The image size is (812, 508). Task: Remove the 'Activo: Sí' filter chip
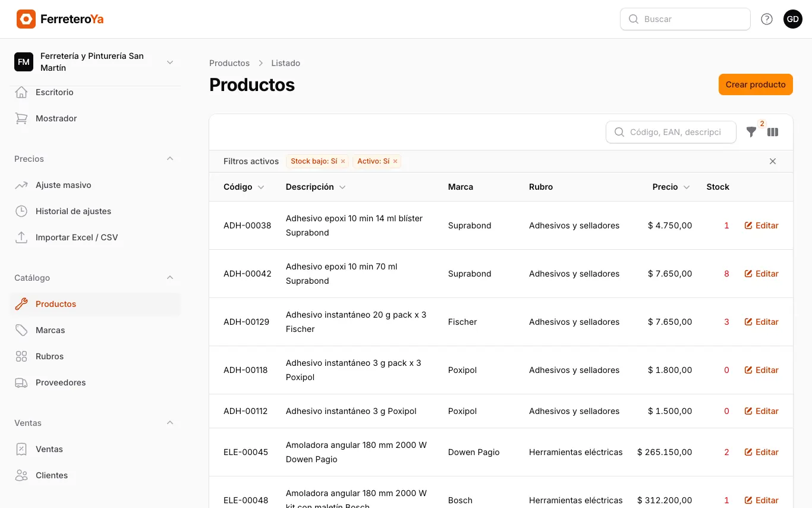click(395, 161)
